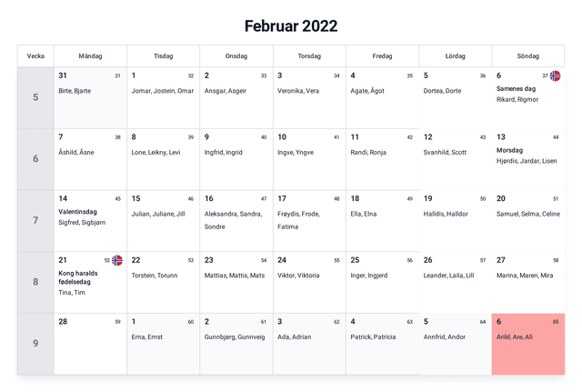Select week 9 in the Vecka column
This screenshot has height=392, width=582.
[35, 344]
